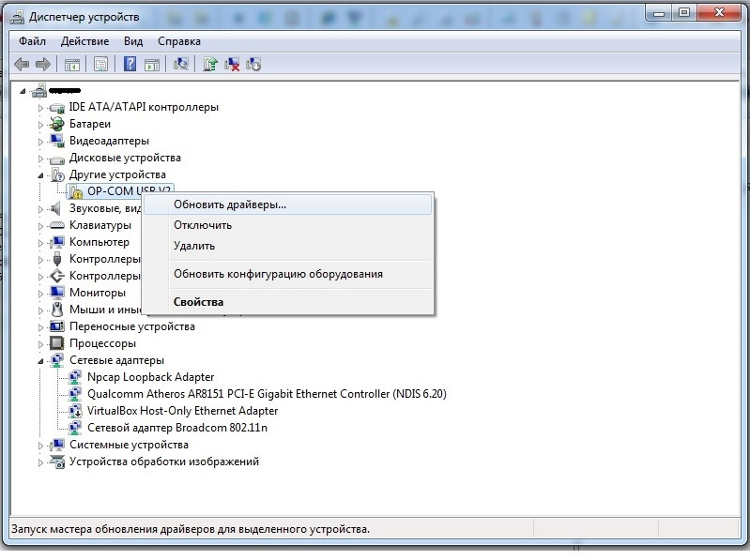
Task: Toggle the action pane toolbar icon
Action: click(x=152, y=64)
